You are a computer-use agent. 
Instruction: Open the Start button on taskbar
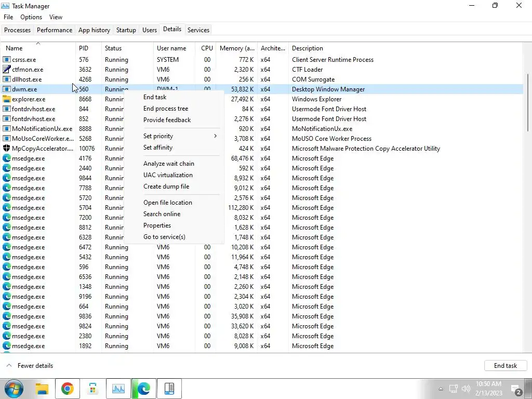click(14, 389)
